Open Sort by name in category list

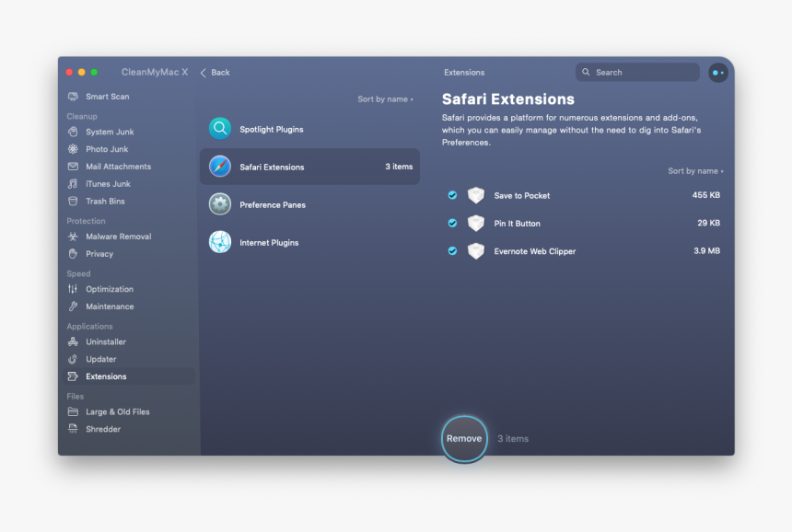(385, 98)
